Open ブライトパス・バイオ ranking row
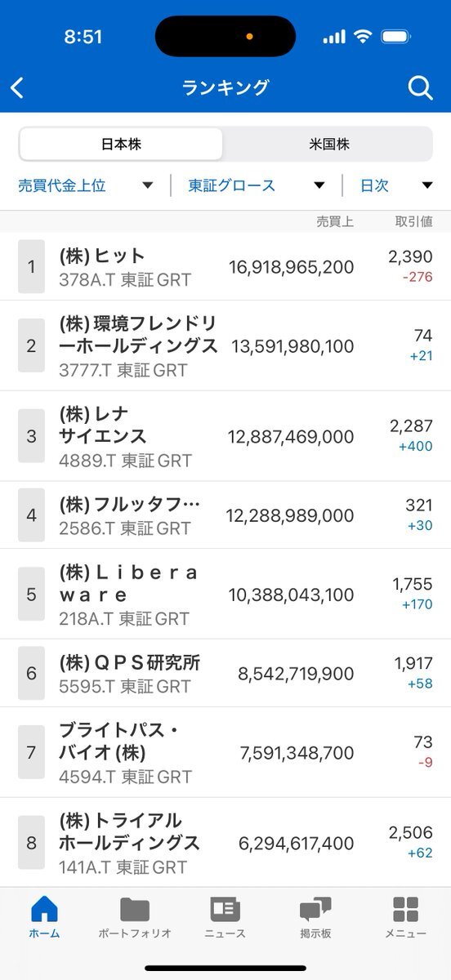 click(x=225, y=752)
